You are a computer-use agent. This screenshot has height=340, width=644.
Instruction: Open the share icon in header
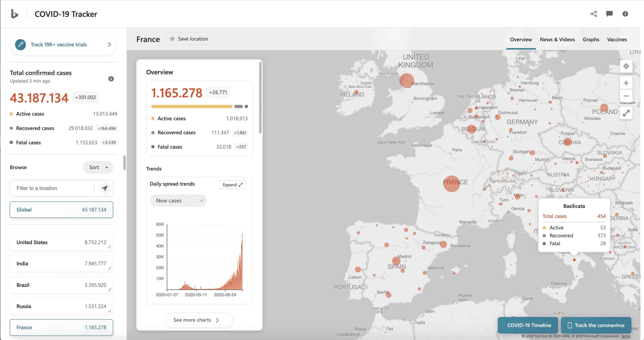594,14
